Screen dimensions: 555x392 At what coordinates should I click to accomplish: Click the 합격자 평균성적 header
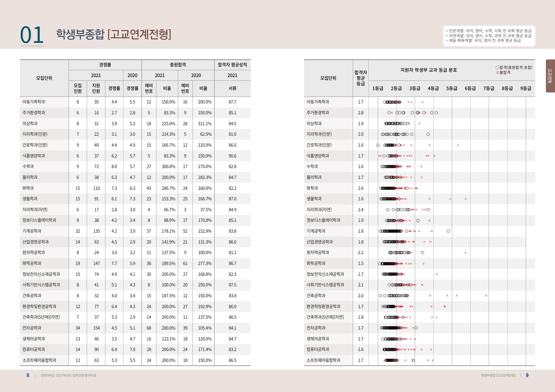(x=233, y=65)
